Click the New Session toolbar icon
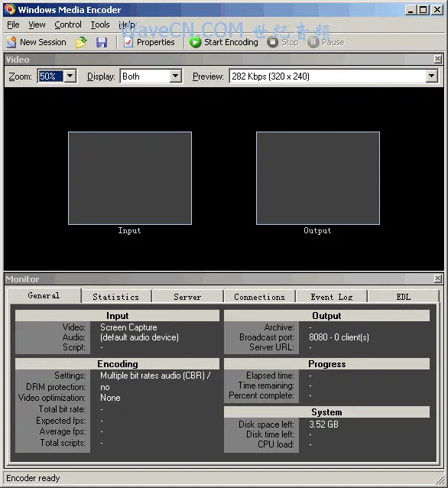 [11, 42]
